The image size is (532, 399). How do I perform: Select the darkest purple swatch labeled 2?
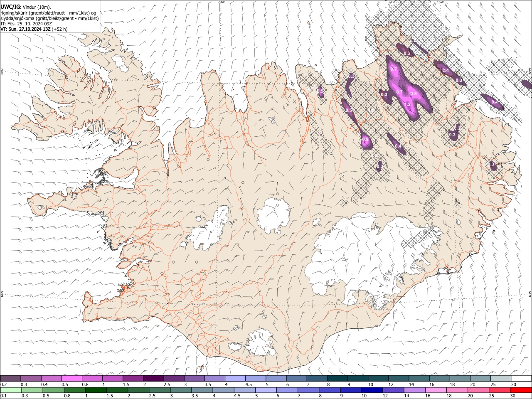153,378
